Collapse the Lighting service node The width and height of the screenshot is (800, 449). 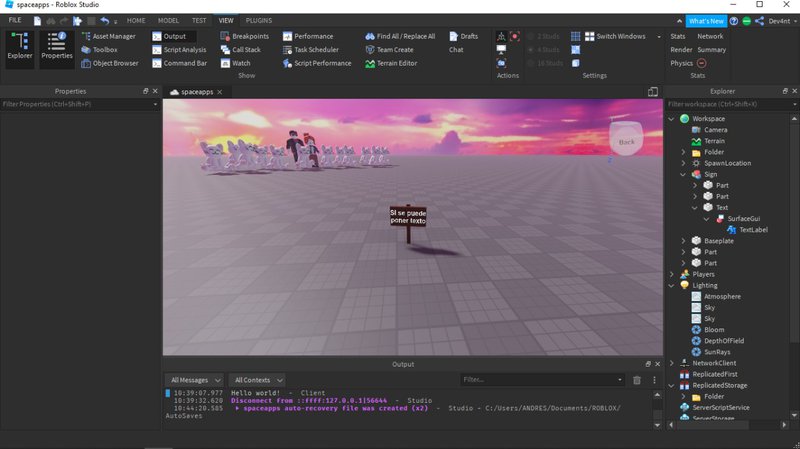point(671,286)
